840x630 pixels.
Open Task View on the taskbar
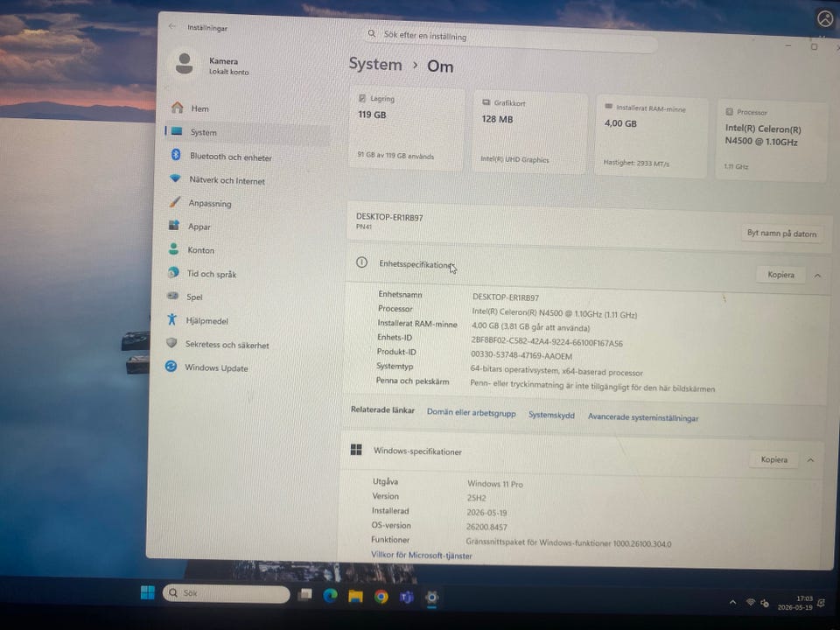pyautogui.click(x=304, y=594)
